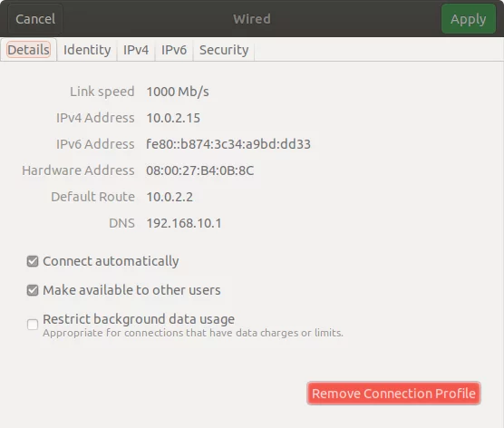Go to the Security tab

[224, 50]
